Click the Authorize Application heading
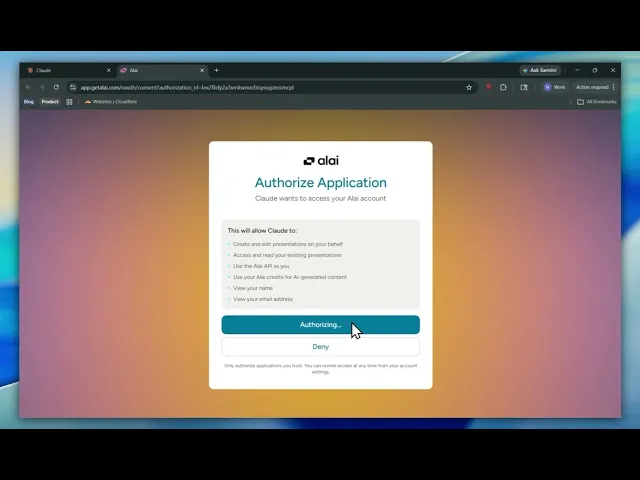640x480 pixels. point(320,182)
